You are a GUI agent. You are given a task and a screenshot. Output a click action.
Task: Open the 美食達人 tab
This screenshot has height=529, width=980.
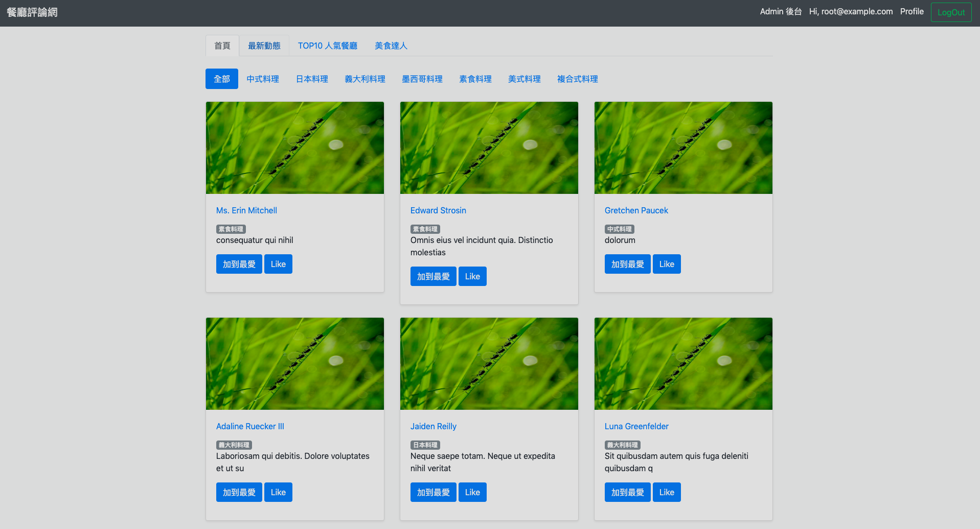[391, 46]
